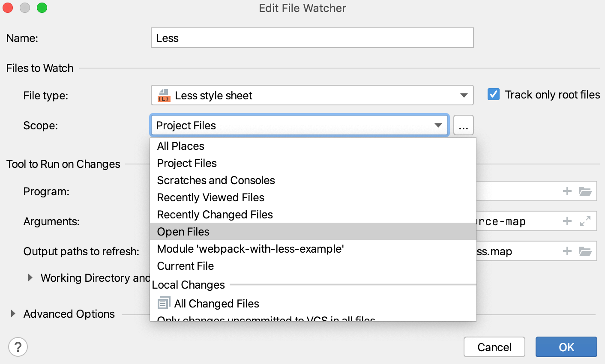Click the expand editor icon next to Arguments
Image resolution: width=605 pixels, height=364 pixels.
tap(586, 221)
